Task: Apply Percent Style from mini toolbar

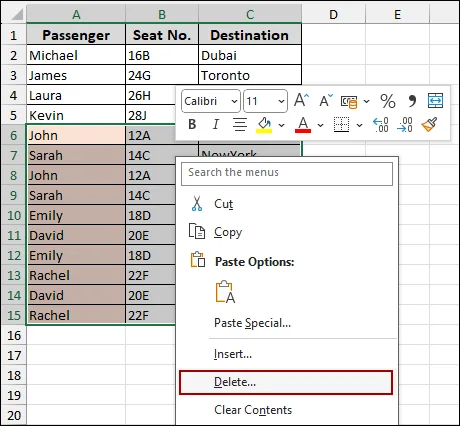Action: tap(388, 101)
